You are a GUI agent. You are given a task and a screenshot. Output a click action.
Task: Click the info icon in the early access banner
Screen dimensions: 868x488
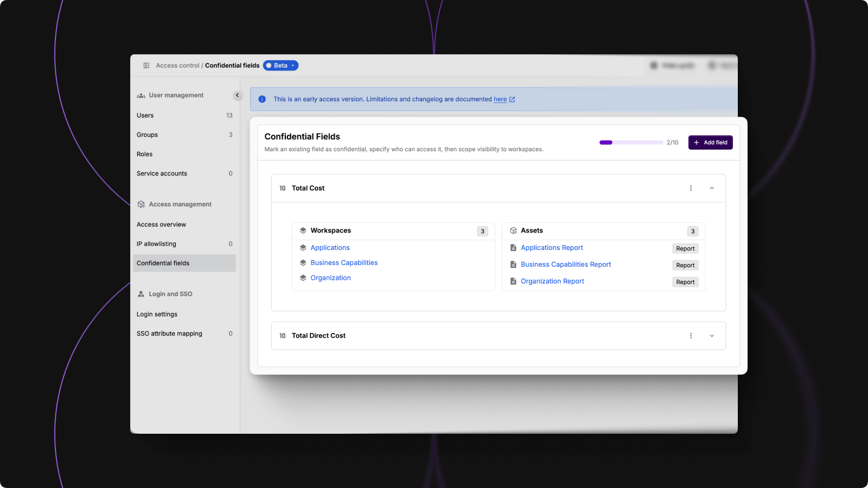click(x=262, y=99)
